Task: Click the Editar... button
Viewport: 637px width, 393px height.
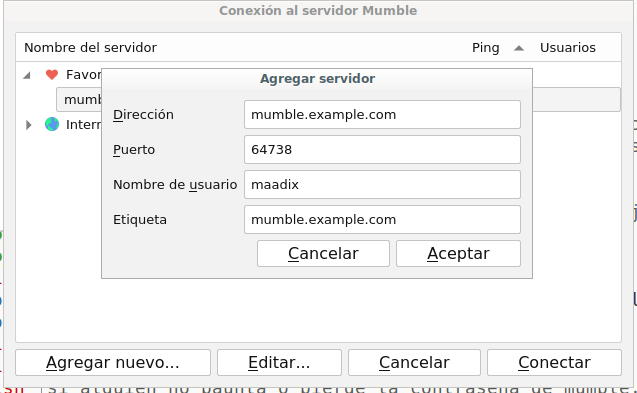Action: click(x=279, y=363)
